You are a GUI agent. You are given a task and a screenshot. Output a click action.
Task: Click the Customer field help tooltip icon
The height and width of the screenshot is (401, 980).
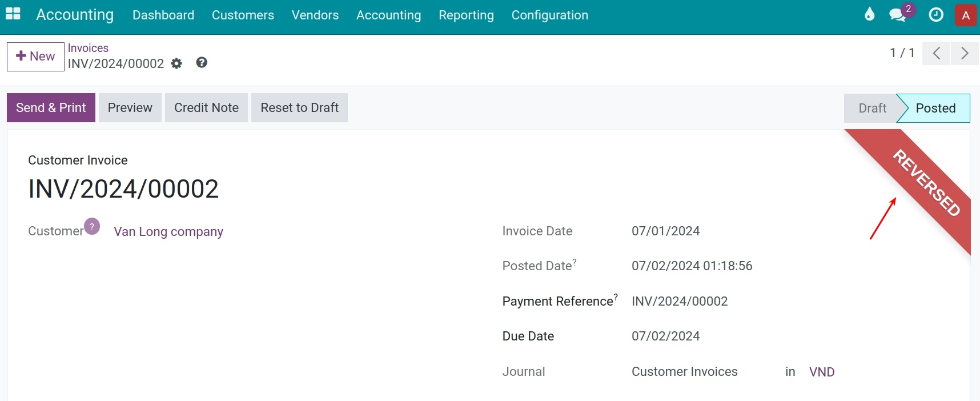click(92, 226)
